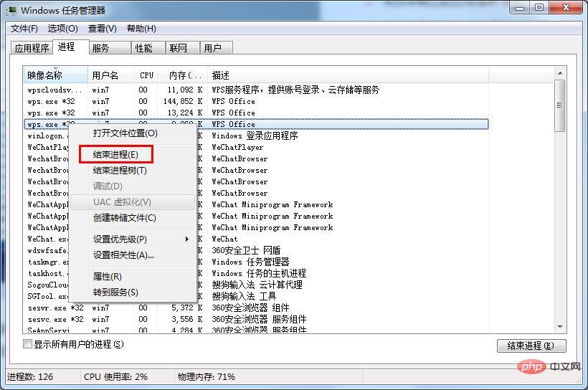Click the Task Manager title bar icon
This screenshot has height=390, width=588.
11,10
